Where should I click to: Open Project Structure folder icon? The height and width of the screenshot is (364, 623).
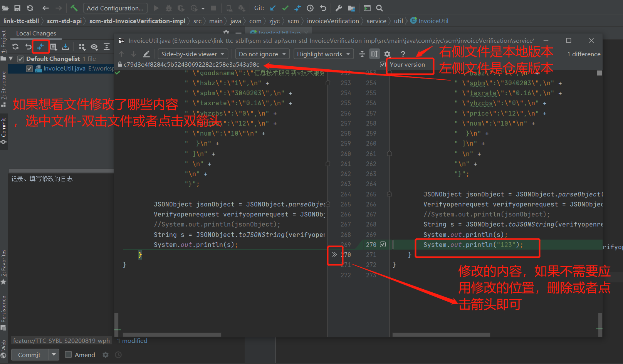(x=351, y=8)
